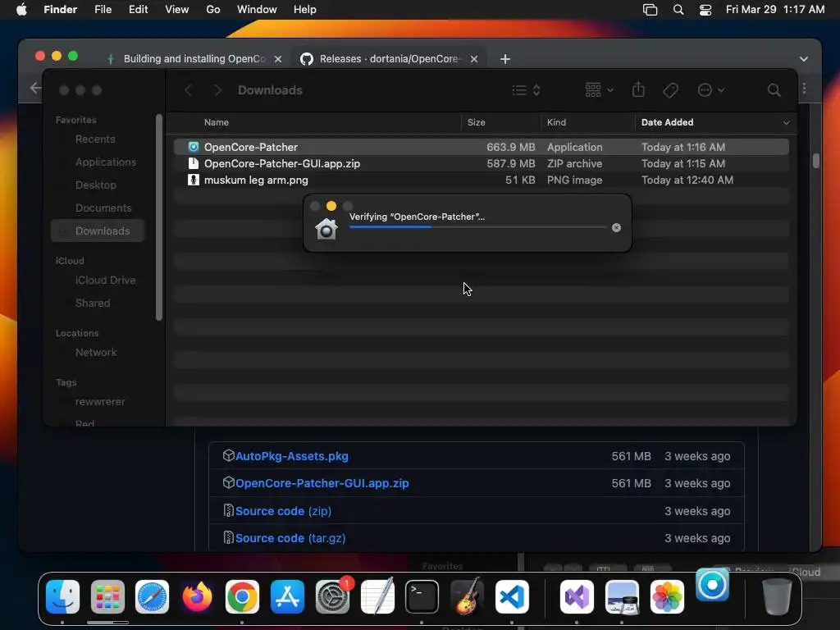Open the Window menu
The height and width of the screenshot is (630, 840).
(257, 10)
